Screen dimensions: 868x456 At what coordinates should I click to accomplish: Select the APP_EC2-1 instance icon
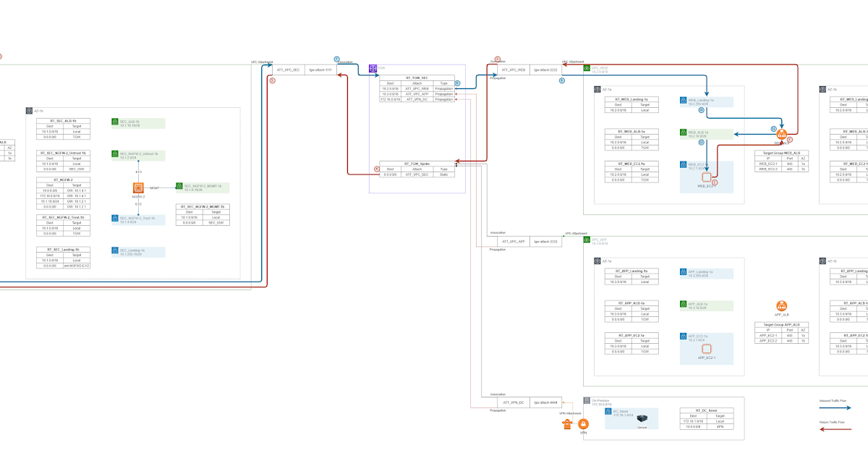[x=707, y=350]
